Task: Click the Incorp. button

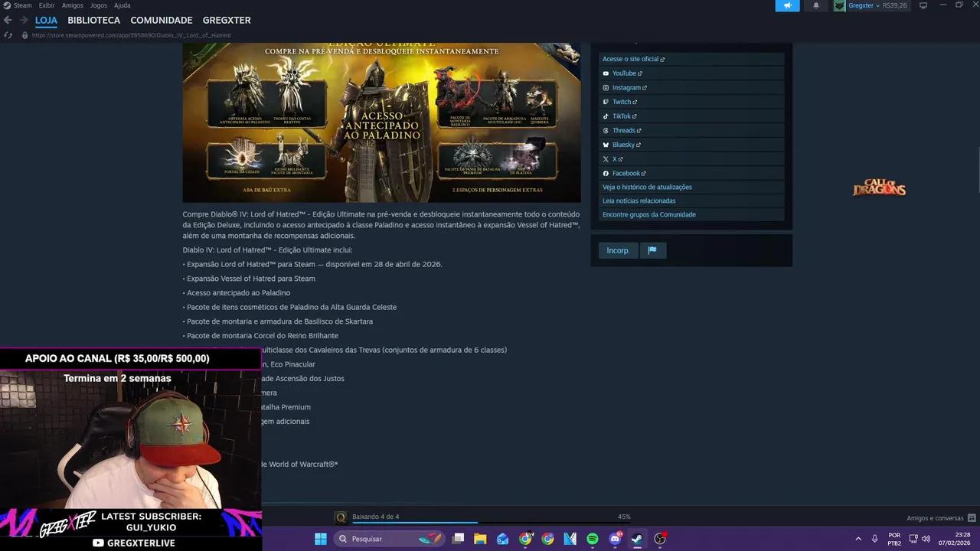Action: [x=617, y=250]
